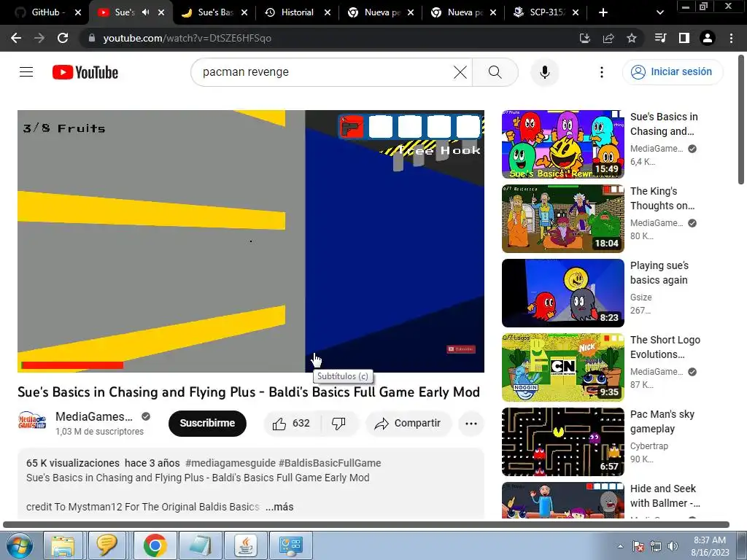Image resolution: width=747 pixels, height=560 pixels.
Task: Open The King's Thoughts video thumbnail
Action: [562, 219]
